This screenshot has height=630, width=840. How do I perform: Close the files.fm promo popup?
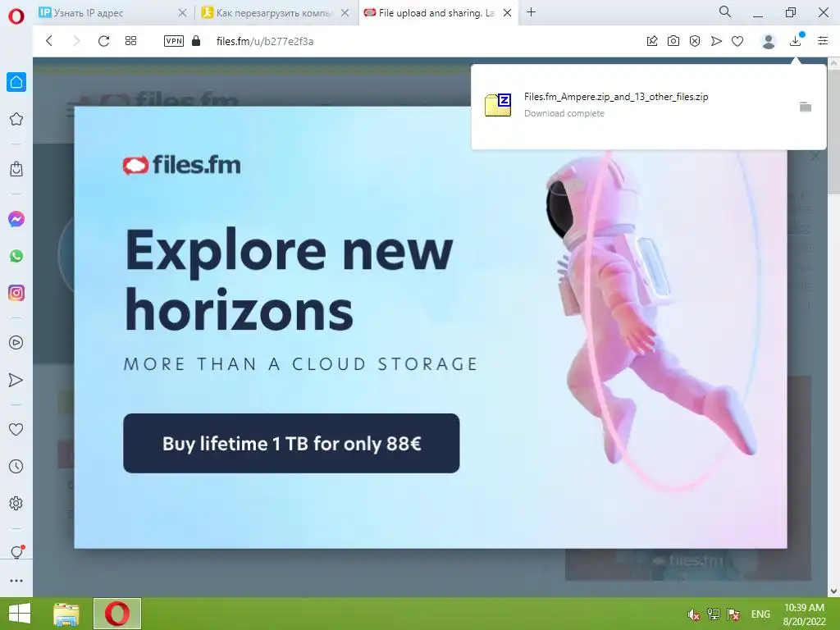point(815,157)
